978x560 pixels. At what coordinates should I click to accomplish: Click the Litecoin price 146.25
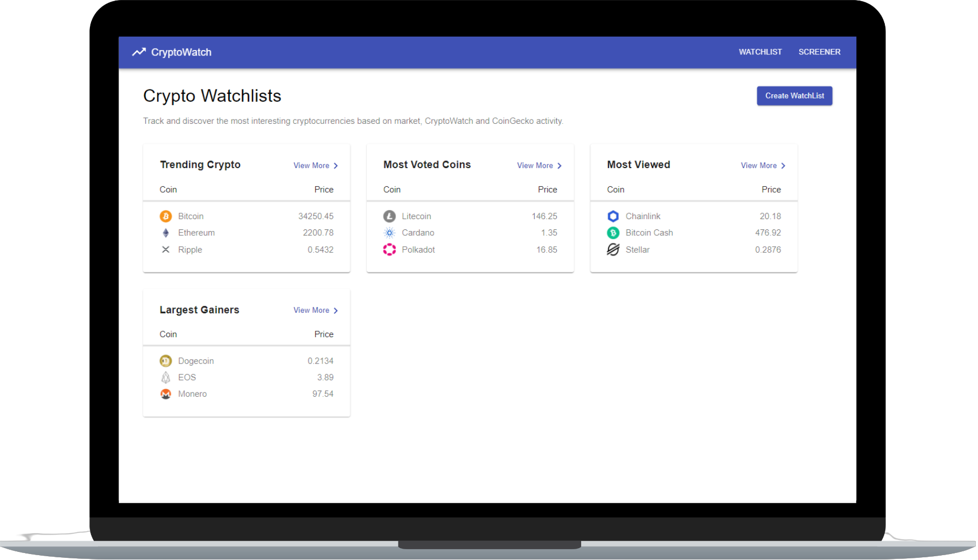pyautogui.click(x=544, y=216)
